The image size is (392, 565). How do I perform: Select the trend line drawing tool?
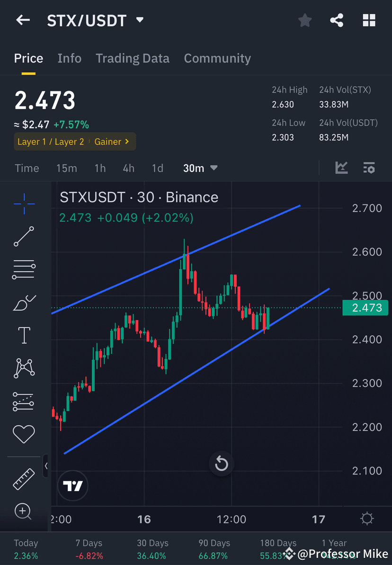pyautogui.click(x=24, y=237)
